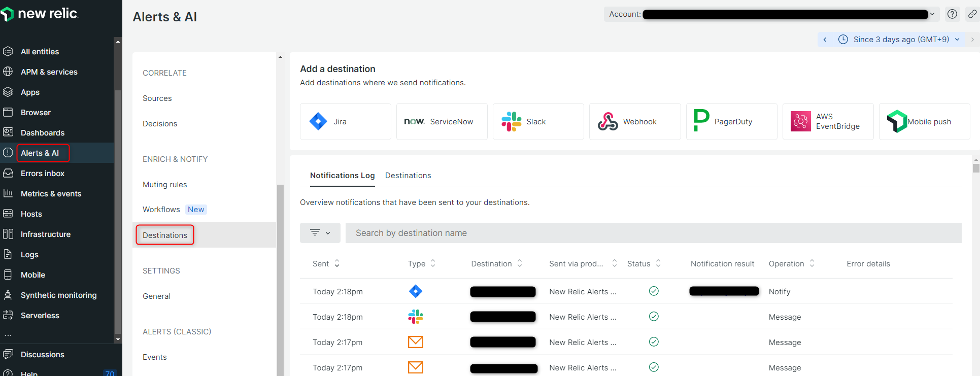Click the APM & services globe icon
Viewport: 980px width, 376px height.
[8, 72]
